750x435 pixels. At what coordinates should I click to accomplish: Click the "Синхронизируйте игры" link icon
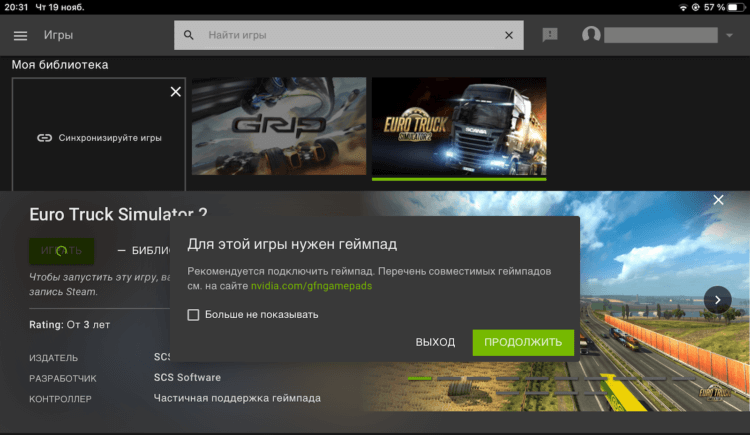point(44,138)
